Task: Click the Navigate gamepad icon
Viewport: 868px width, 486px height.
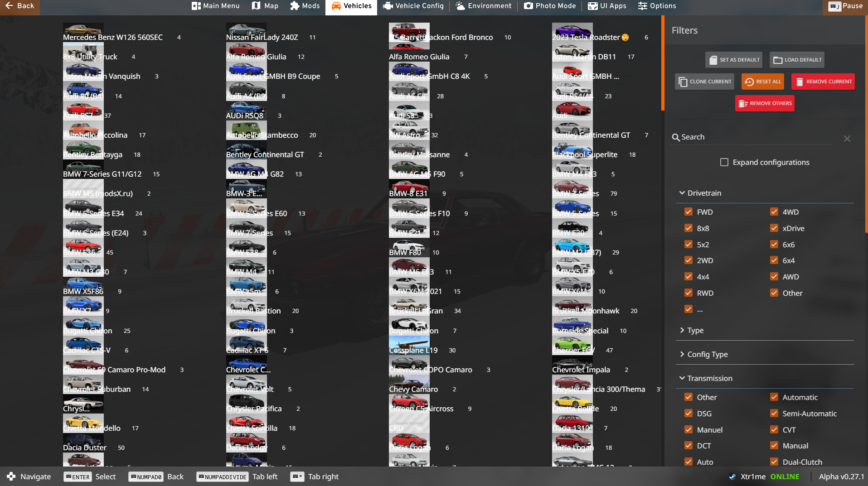Action: 11,476
